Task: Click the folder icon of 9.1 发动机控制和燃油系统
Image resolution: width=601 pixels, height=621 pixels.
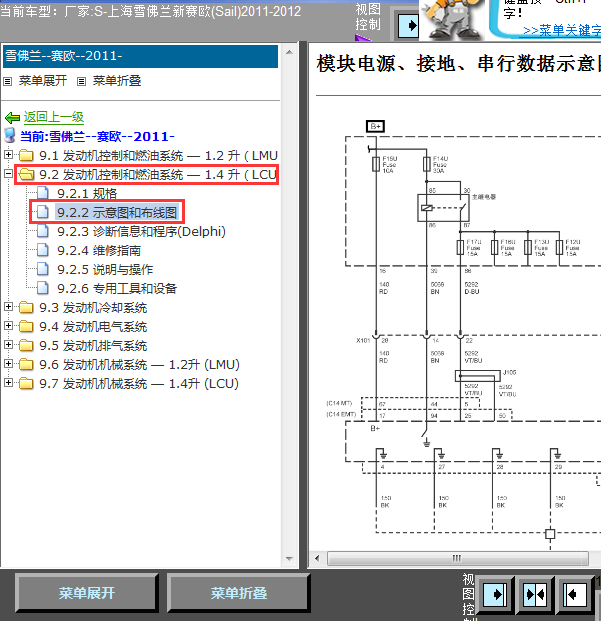Action: 26,155
